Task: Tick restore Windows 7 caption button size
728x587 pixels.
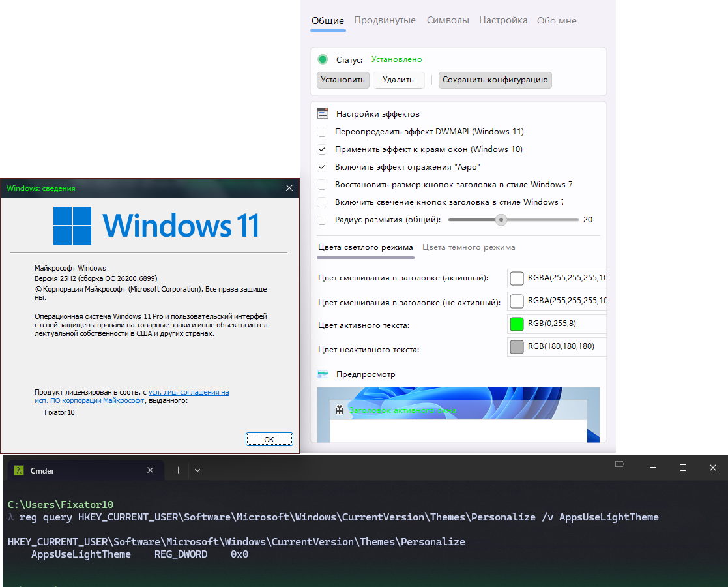Action: pos(322,185)
